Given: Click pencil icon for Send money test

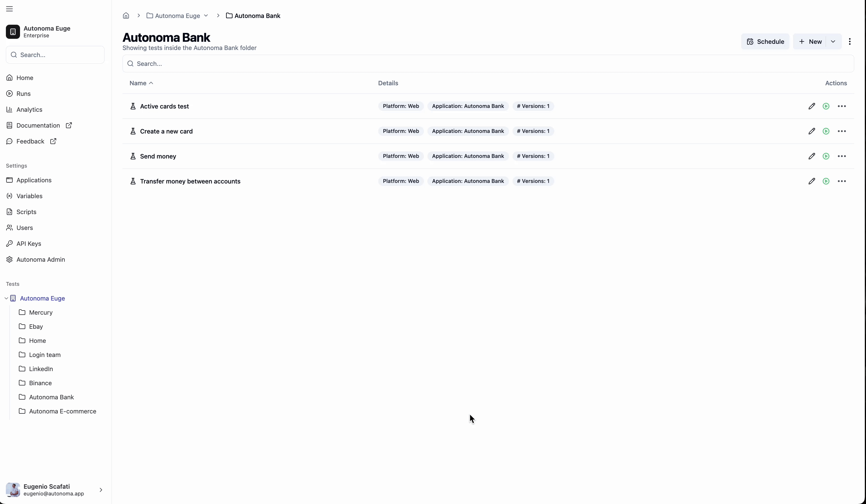Looking at the screenshot, I should click(x=811, y=156).
